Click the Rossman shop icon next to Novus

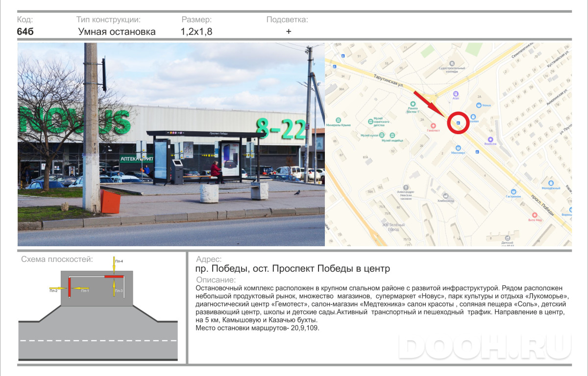click(x=473, y=117)
